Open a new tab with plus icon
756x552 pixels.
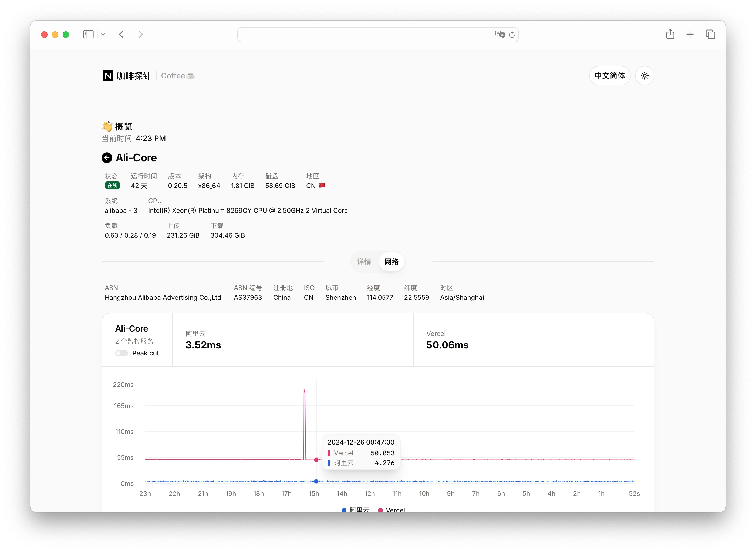pos(690,34)
